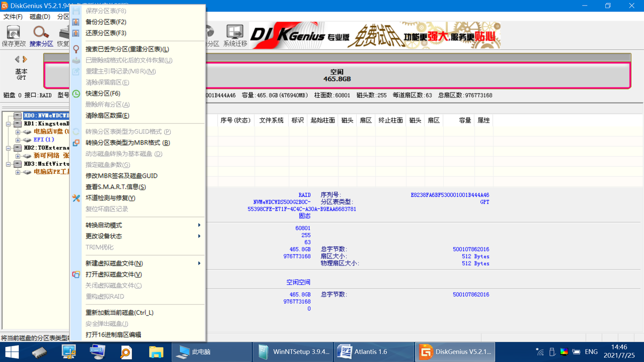The height and width of the screenshot is (362, 644).
Task: Switch to Atlantis 1.6 taskbar window
Action: pyautogui.click(x=374, y=352)
